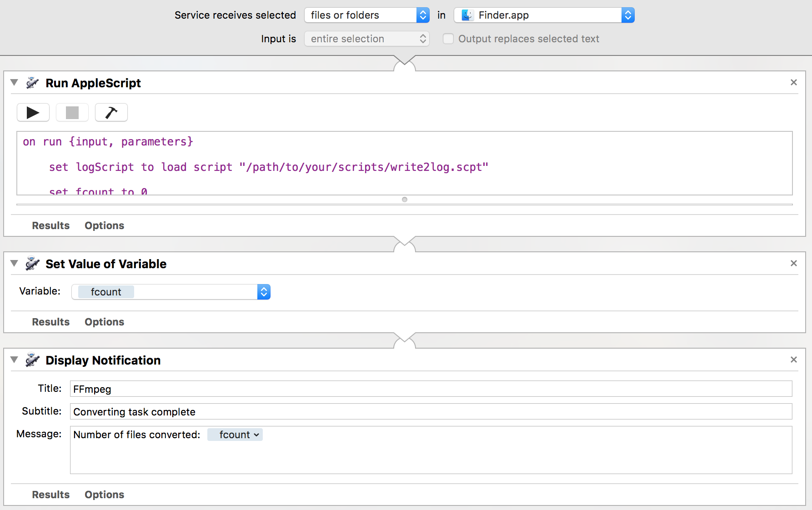The width and height of the screenshot is (812, 510).
Task: Click the Message text 'Number of files converted:'
Action: tap(137, 435)
